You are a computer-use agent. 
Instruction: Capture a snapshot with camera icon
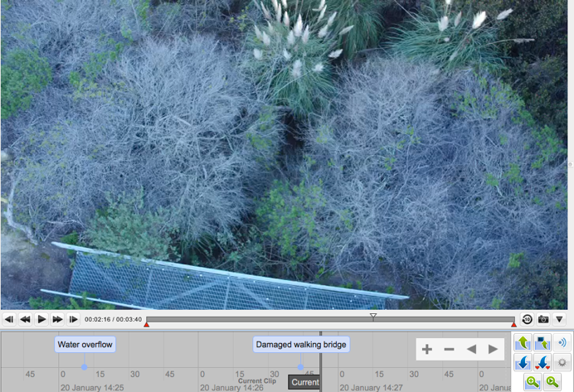tap(543, 319)
